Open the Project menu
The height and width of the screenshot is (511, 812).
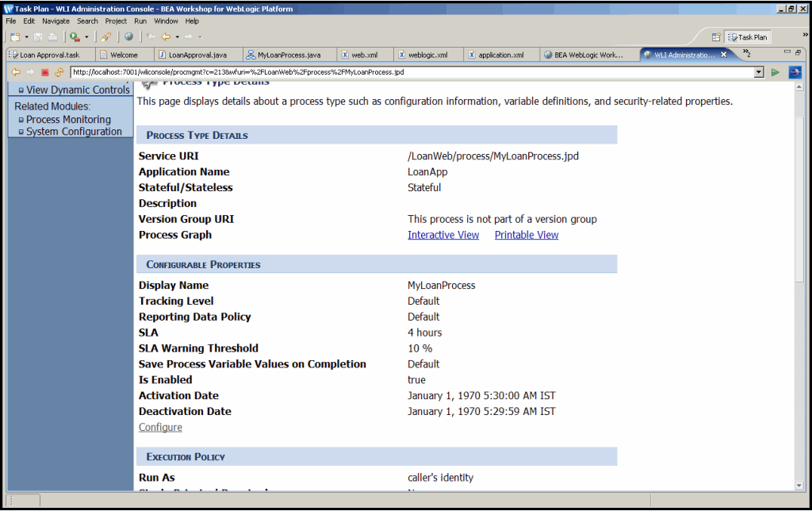click(116, 21)
